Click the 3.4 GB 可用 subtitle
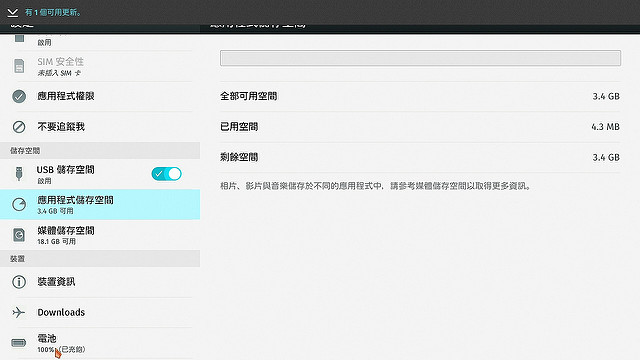 [x=55, y=211]
